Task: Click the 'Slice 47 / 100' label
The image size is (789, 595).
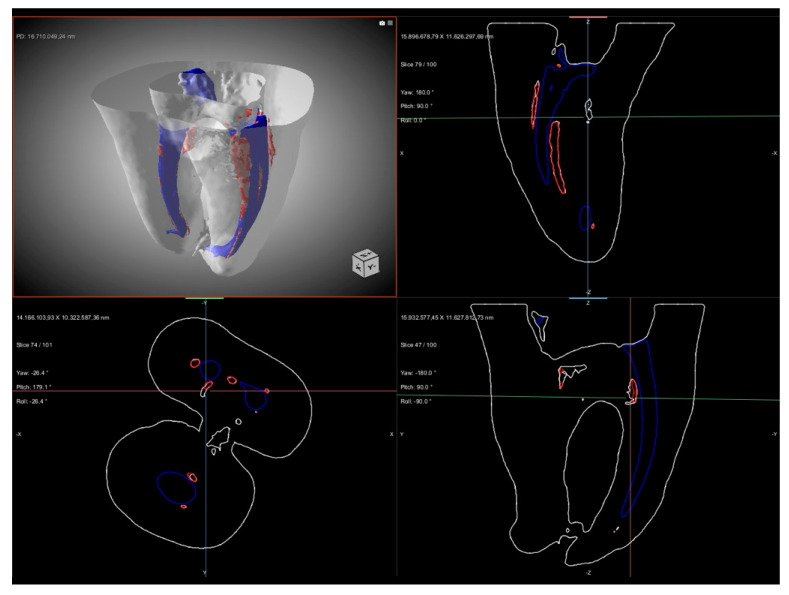Action: pyautogui.click(x=419, y=345)
